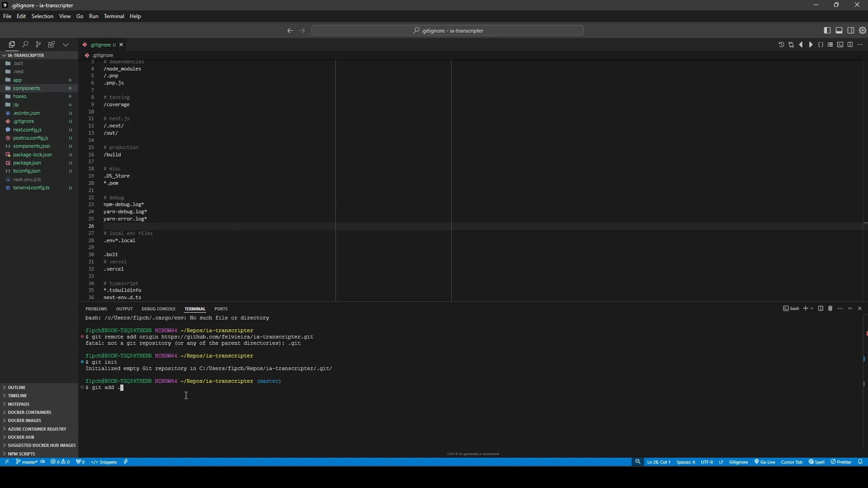Viewport: 868px width, 488px height.
Task: Go to next change triangle
Action: 811,45
